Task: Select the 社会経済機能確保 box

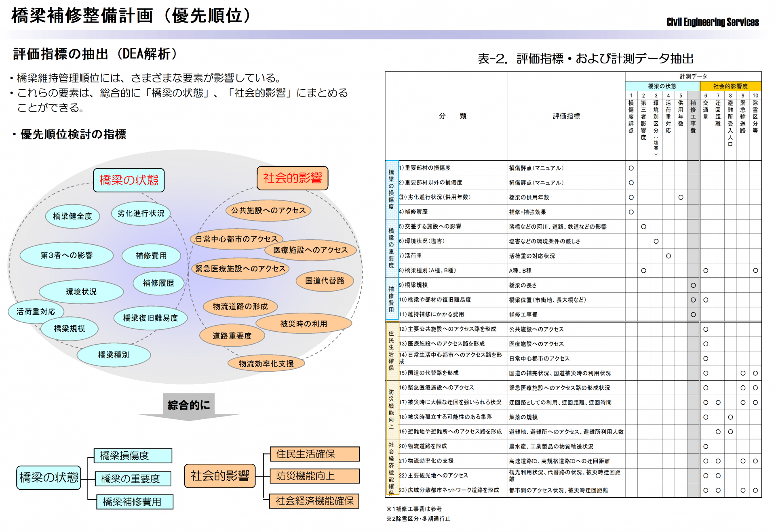Action: coord(314,501)
